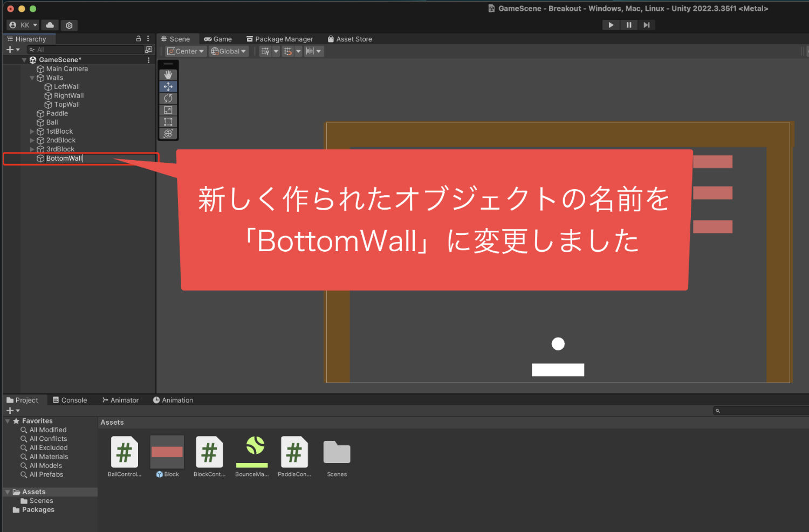Screen dimensions: 809x532
Task: Collapse the Walls object group
Action: [x=32, y=78]
